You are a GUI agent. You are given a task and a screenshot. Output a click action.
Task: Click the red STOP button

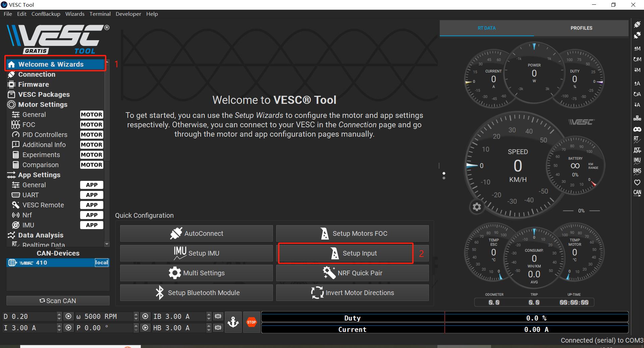click(252, 322)
